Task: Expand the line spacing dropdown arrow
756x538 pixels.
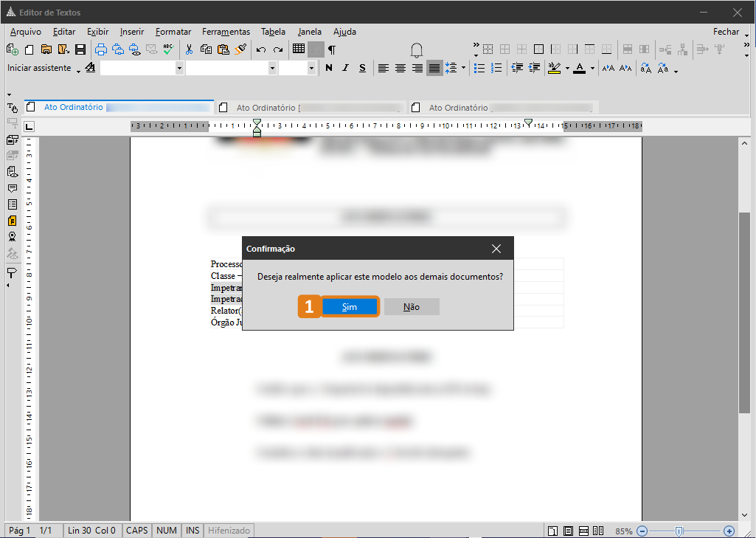Action: pos(463,68)
